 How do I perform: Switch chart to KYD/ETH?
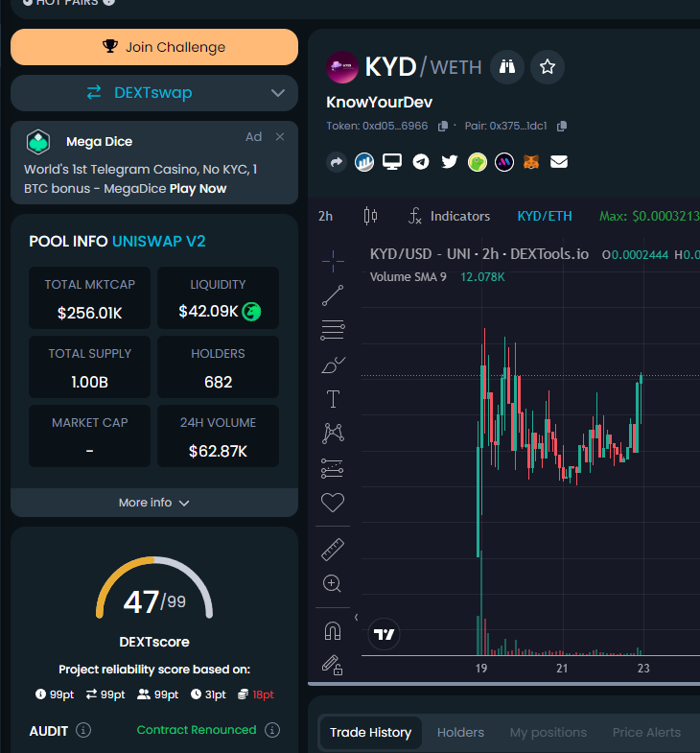click(x=545, y=216)
